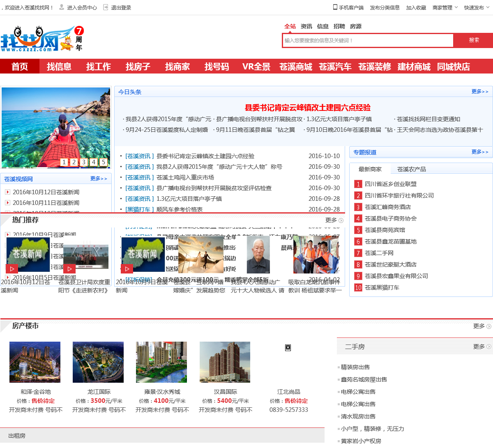The width and height of the screenshot is (493, 448).
Task: Click 更多 in the 热门推荐 header
Action: coord(334,220)
